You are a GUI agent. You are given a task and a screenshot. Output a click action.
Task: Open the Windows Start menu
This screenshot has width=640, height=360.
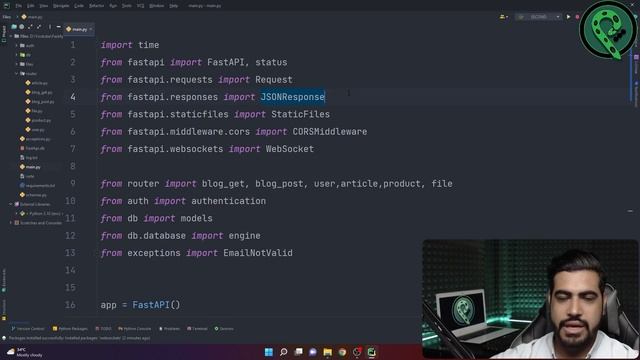click(x=269, y=352)
